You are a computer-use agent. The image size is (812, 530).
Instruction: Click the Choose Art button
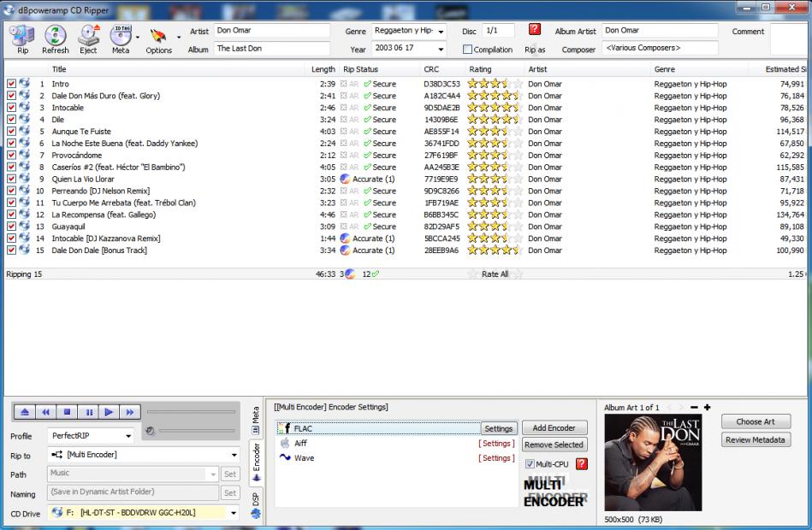coord(755,421)
